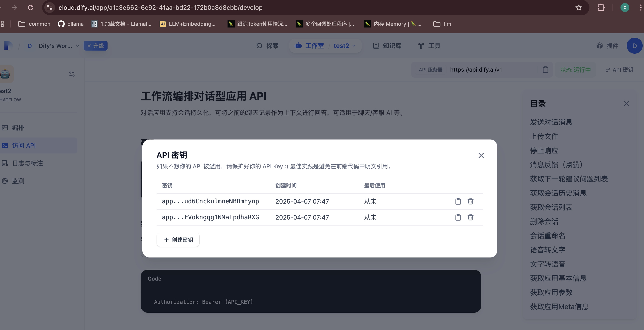Close the 目录 contents panel
Screen dimensions: 644x330
[626, 104]
